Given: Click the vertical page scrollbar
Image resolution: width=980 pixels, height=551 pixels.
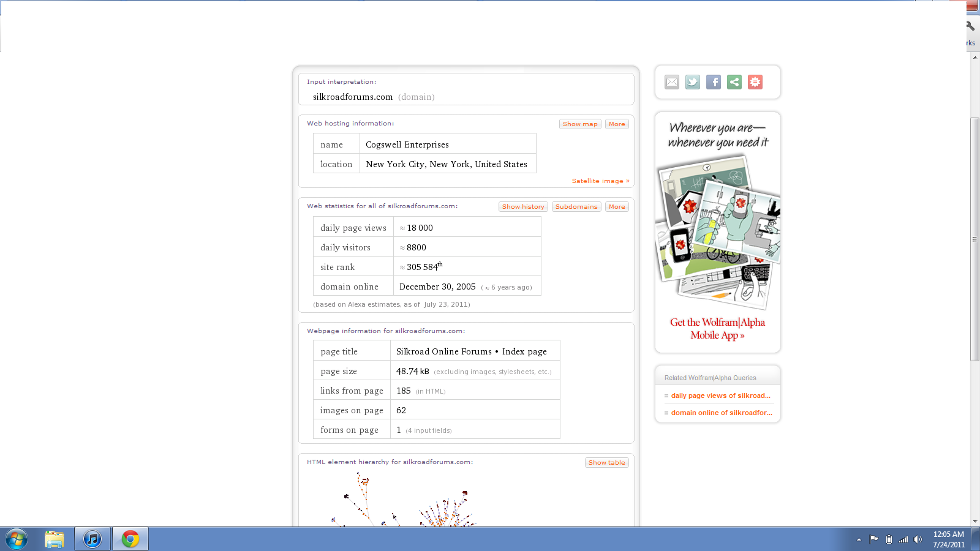Looking at the screenshot, I should [974, 239].
